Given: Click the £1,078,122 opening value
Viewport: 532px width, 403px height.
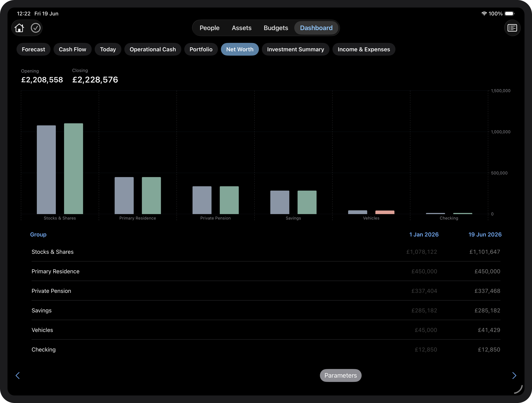Looking at the screenshot, I should [422, 252].
